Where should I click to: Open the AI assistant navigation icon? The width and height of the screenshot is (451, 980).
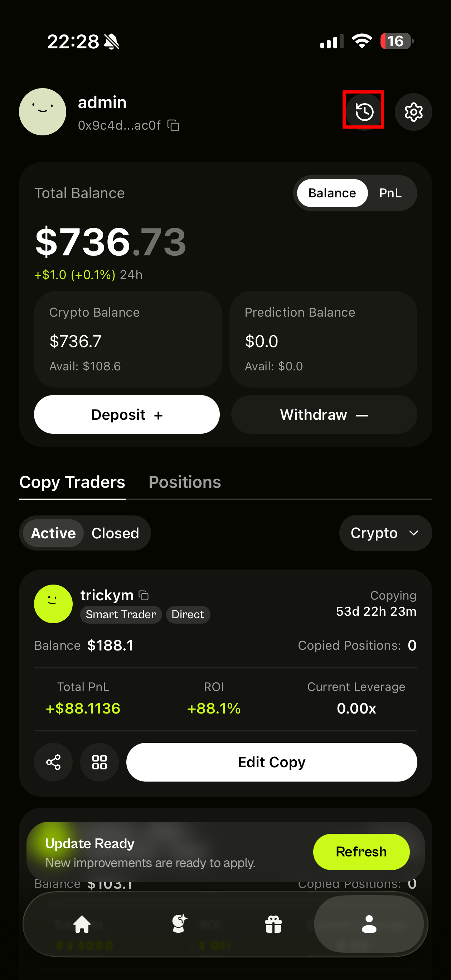pyautogui.click(x=179, y=924)
